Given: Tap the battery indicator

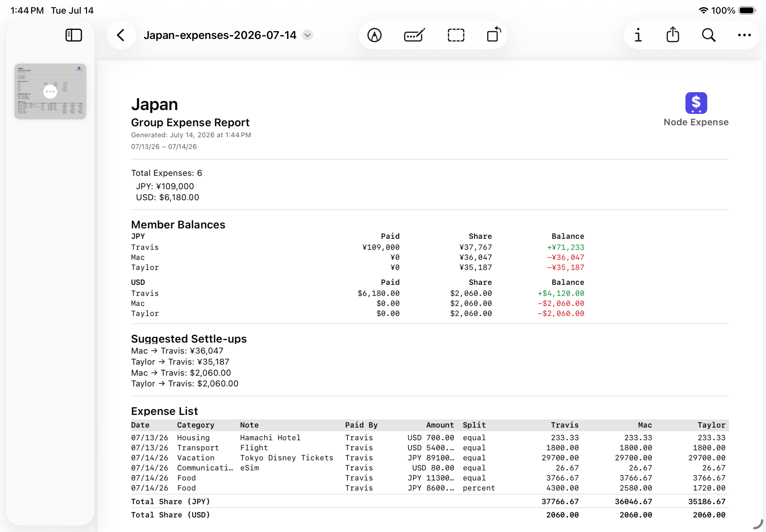Looking at the screenshot, I should [x=747, y=10].
